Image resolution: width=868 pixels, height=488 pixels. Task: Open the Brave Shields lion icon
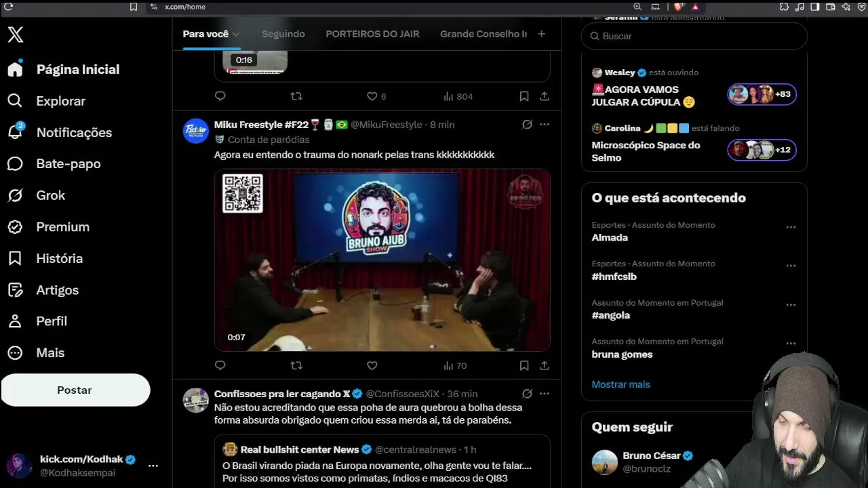[x=677, y=7]
